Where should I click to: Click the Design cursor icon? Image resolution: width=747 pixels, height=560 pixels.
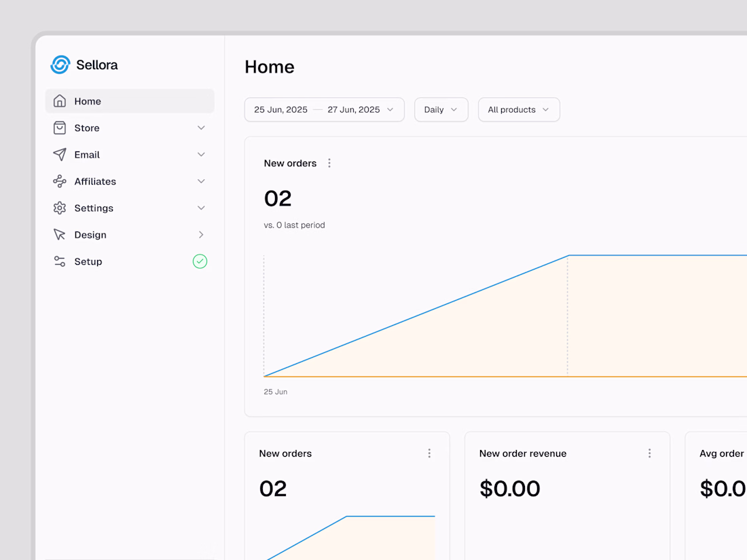click(x=60, y=235)
